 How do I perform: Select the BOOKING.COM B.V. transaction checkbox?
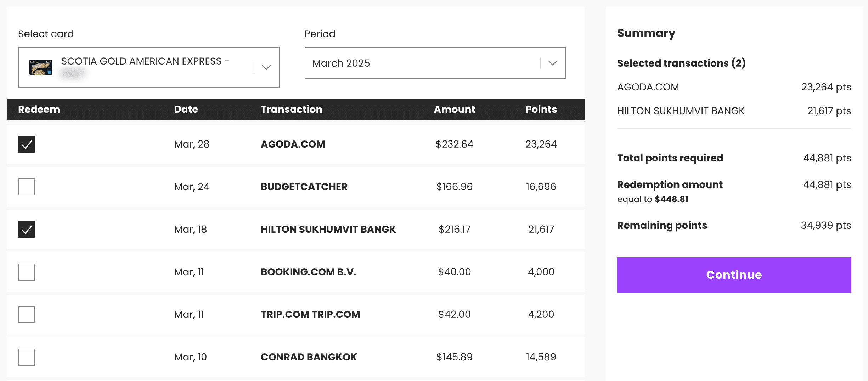click(27, 272)
